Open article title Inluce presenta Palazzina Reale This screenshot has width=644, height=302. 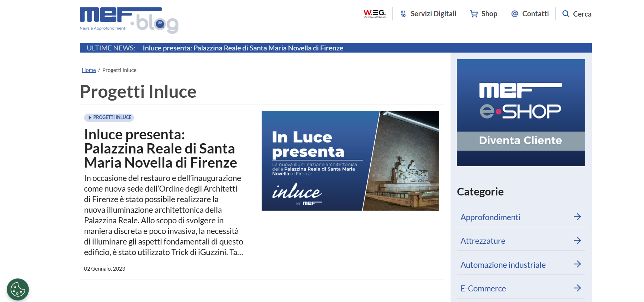click(161, 149)
